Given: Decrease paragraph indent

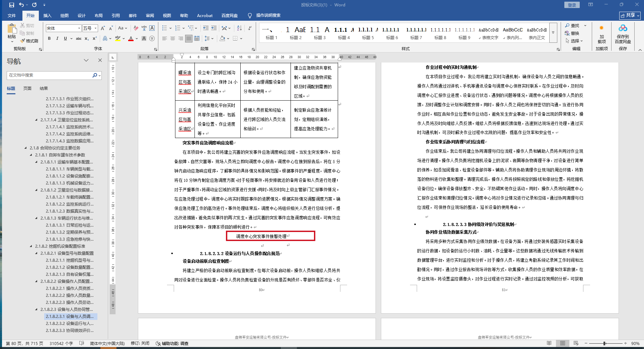Looking at the screenshot, I should 206,28.
